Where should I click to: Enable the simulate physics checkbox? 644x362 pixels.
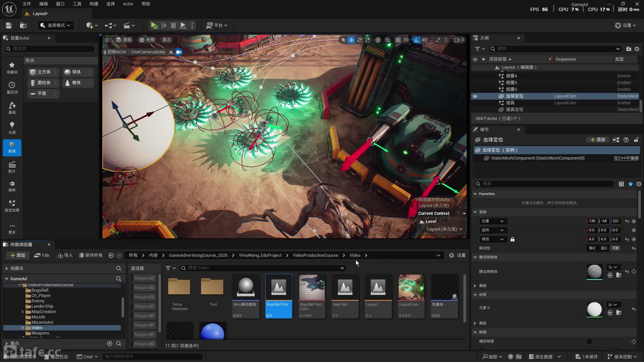click(x=589, y=341)
